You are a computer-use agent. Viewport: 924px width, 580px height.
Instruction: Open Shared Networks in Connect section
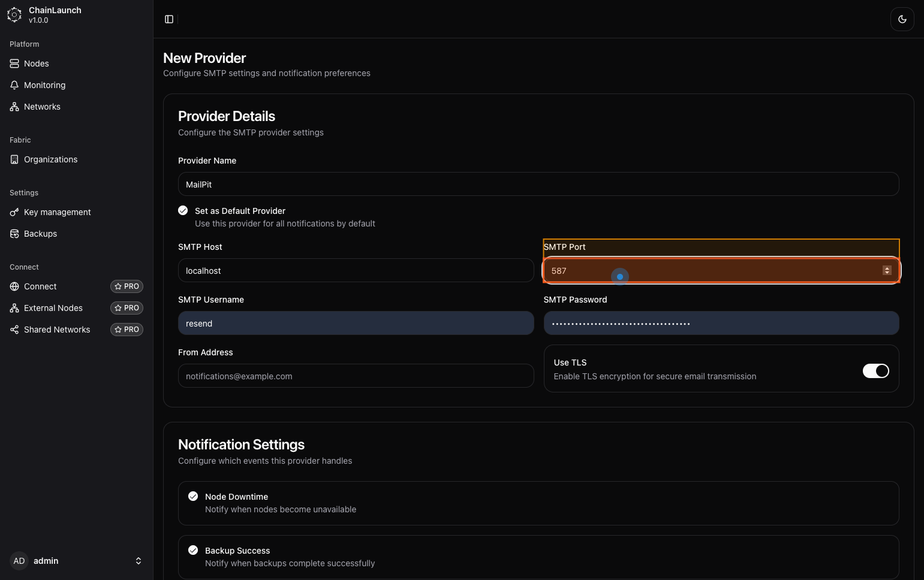pos(57,330)
